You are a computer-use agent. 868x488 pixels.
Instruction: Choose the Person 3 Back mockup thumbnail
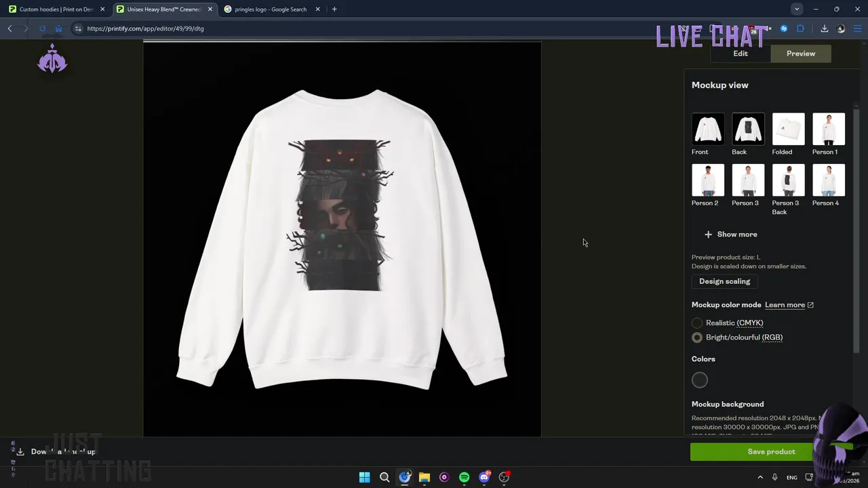[788, 180]
